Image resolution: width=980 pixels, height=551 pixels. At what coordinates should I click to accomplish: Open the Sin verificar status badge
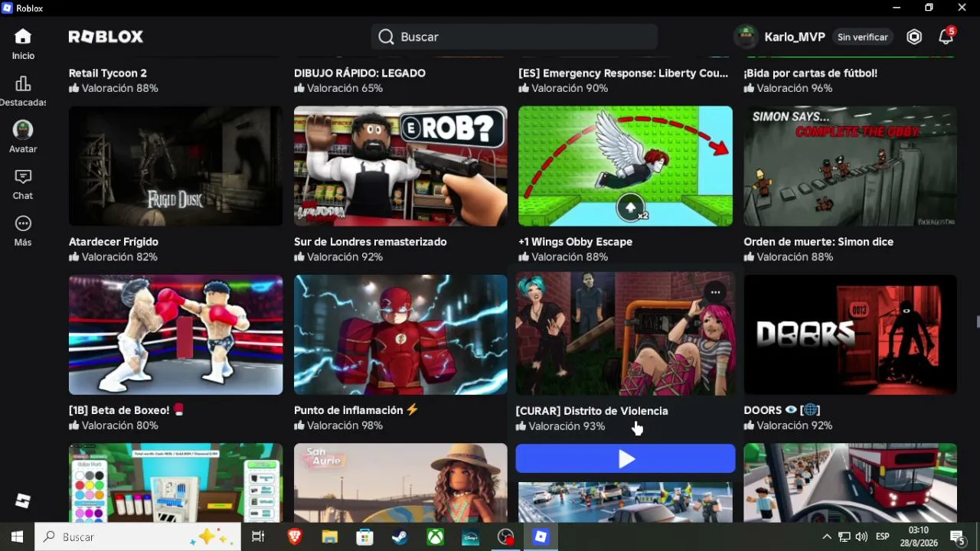pyautogui.click(x=863, y=37)
